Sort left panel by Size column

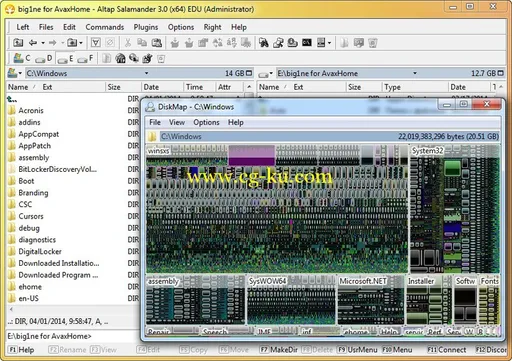coord(123,87)
